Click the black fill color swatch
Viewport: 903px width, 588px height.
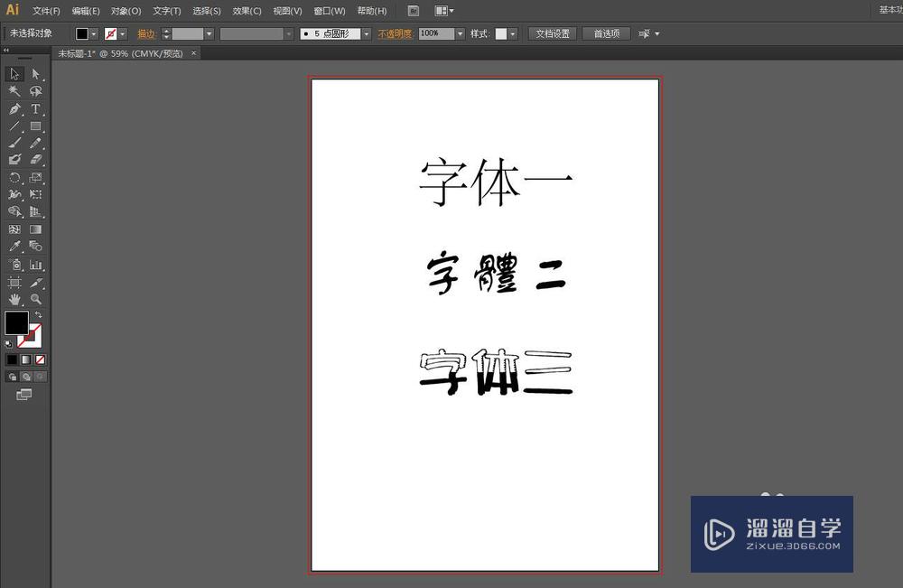point(15,323)
